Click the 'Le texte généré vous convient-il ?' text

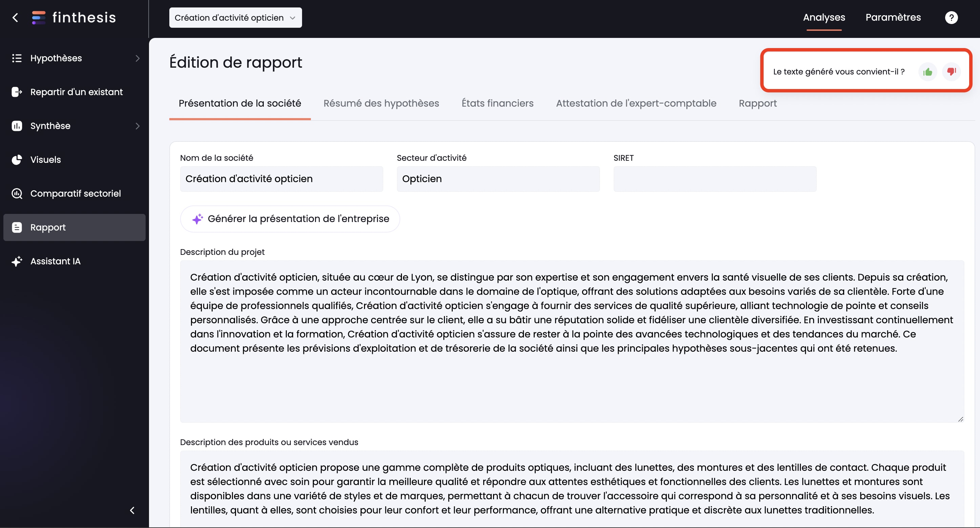[838, 72]
